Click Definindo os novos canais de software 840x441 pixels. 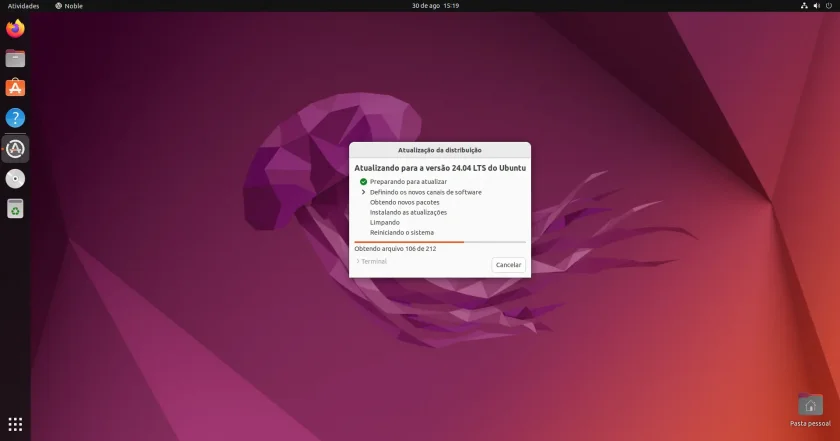pyautogui.click(x=425, y=192)
